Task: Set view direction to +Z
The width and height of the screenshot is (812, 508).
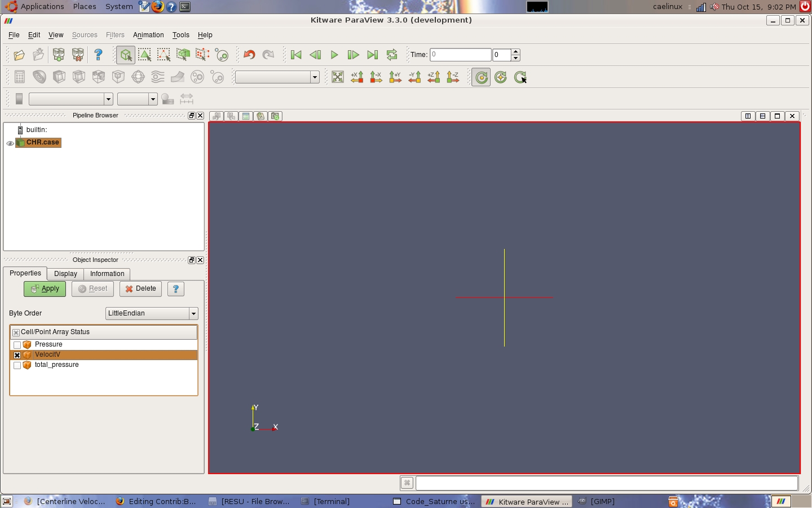Action: [x=434, y=77]
